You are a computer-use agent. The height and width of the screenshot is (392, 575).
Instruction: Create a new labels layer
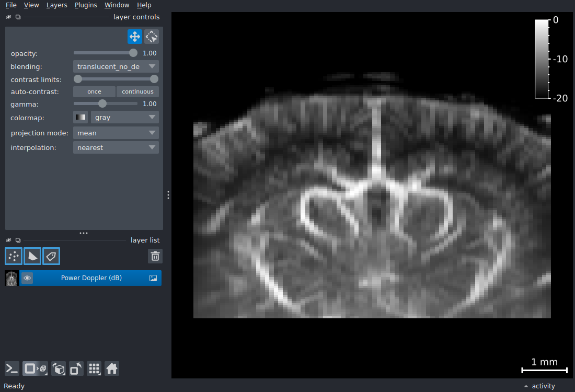point(51,256)
